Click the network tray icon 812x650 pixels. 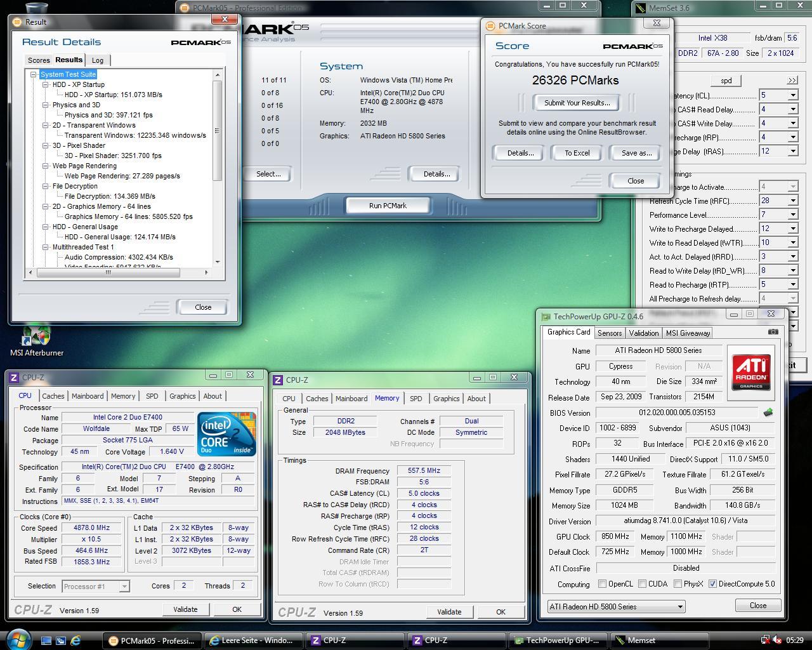pyautogui.click(x=766, y=640)
